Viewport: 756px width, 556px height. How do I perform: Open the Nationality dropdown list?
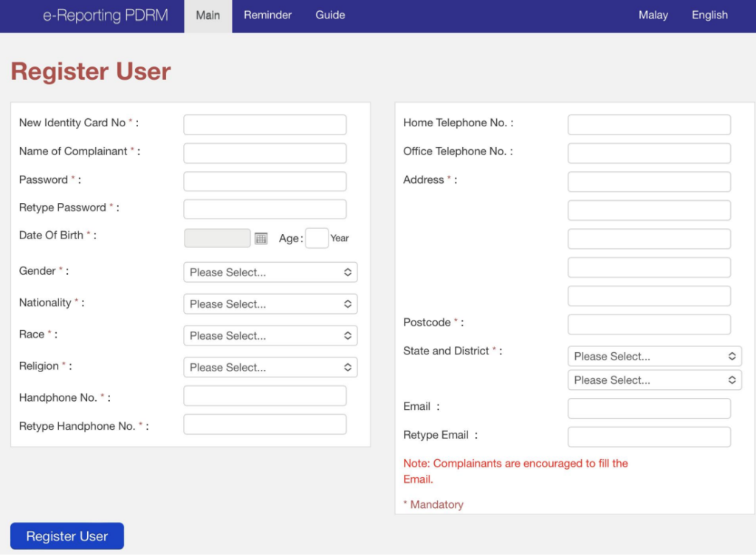270,304
